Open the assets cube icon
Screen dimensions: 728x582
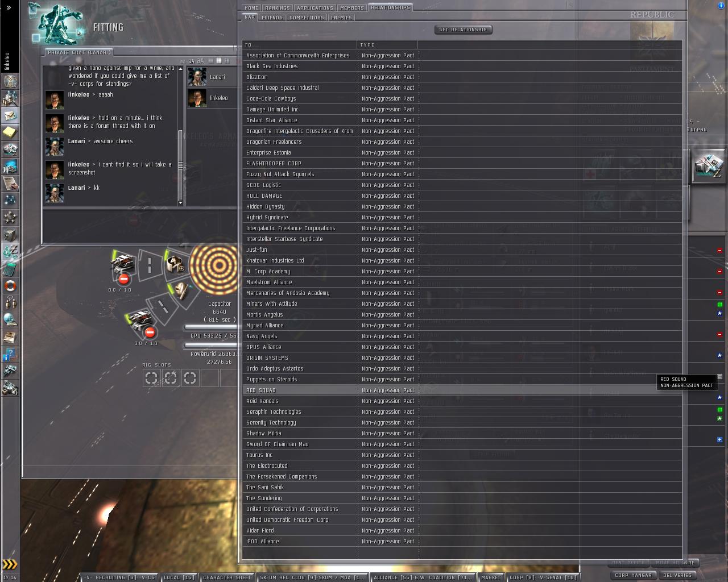[x=10, y=235]
